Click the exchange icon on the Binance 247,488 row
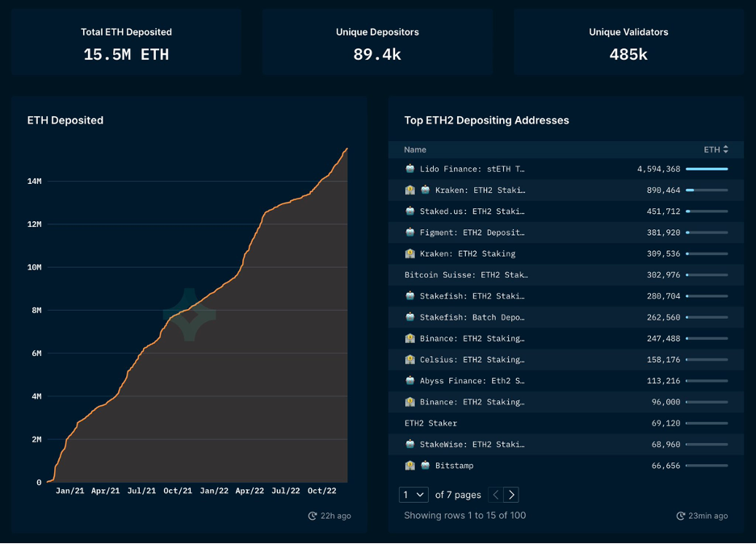Viewport: 756px width, 544px height. (409, 338)
